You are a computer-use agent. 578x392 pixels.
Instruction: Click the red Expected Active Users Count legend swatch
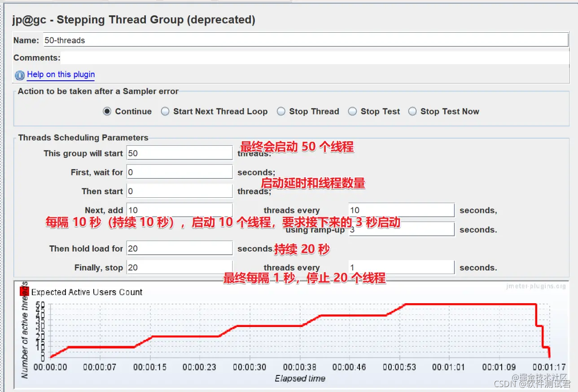pos(24,292)
